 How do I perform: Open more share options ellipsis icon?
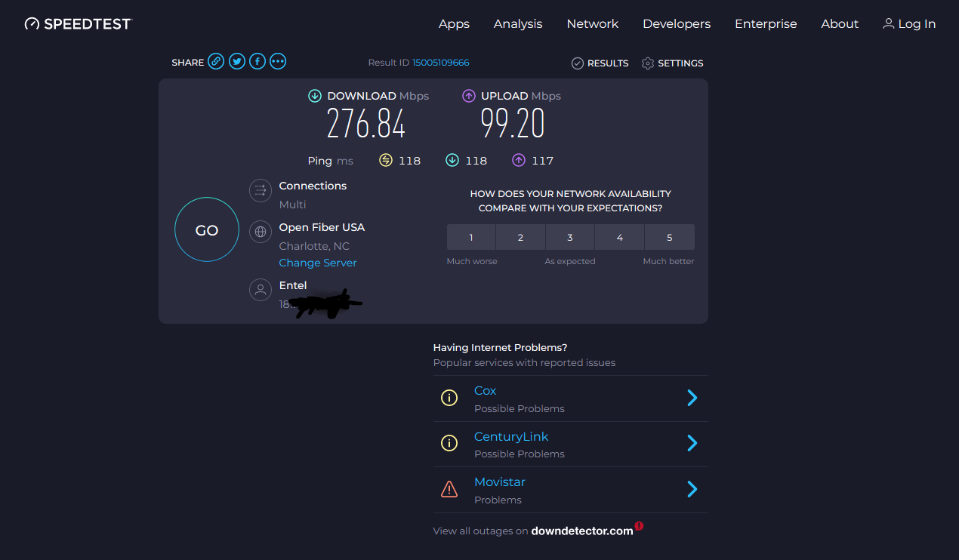(x=278, y=62)
